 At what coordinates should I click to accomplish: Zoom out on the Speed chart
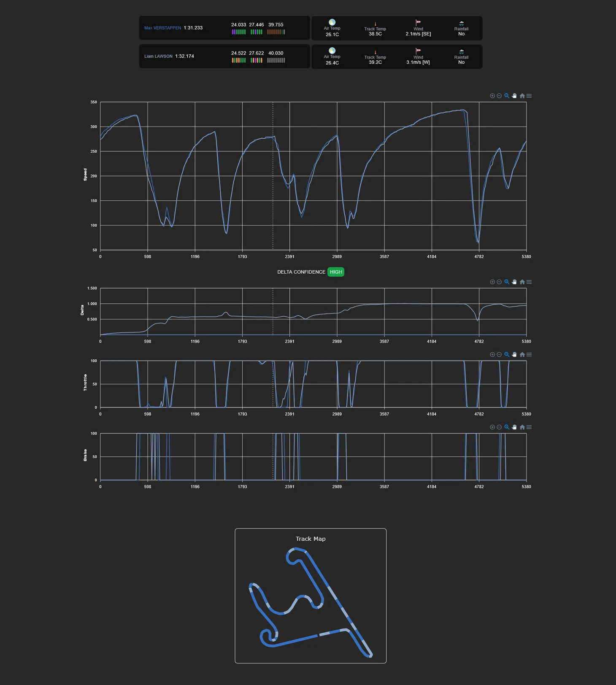coord(499,96)
